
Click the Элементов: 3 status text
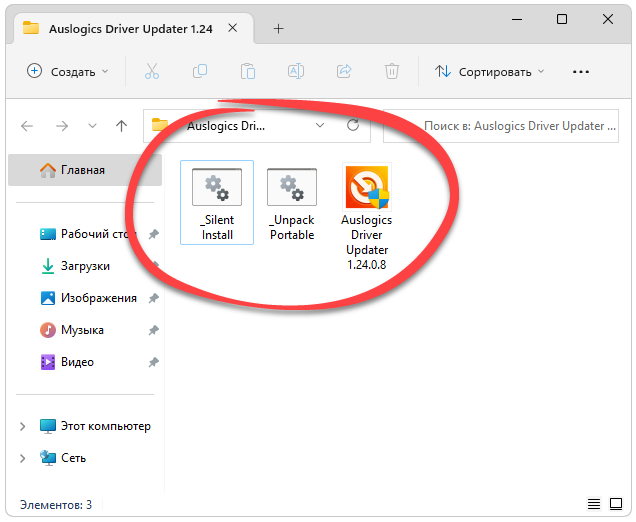[56, 505]
